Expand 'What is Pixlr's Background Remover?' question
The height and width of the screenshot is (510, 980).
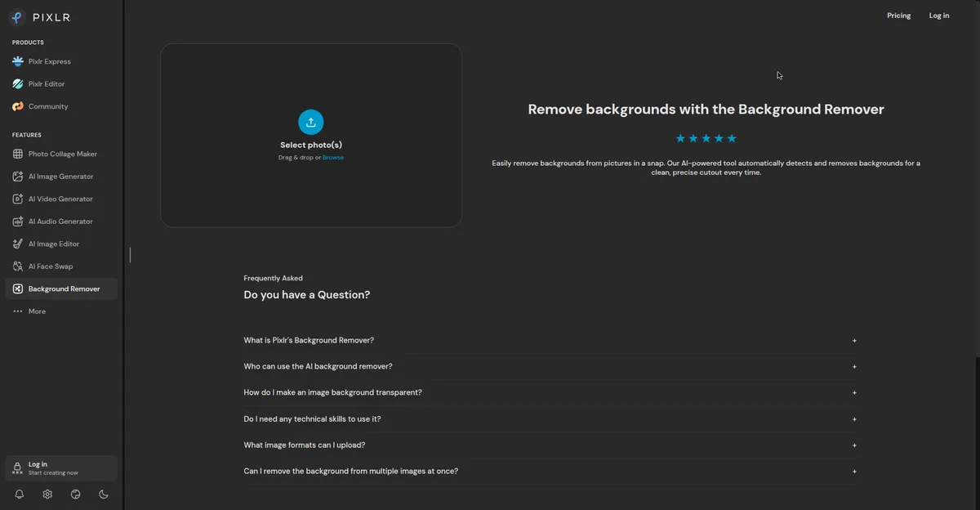click(550, 340)
